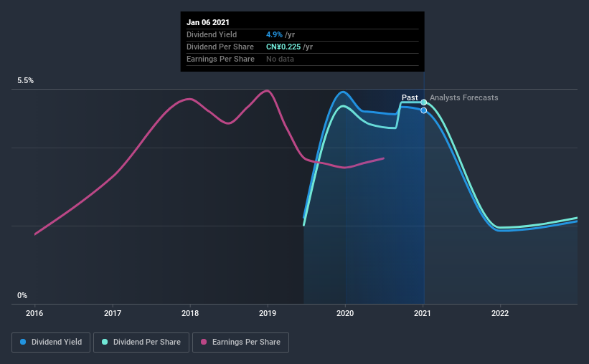589x364 pixels.
Task: Click the Analysts Forecasts label
Action: point(464,97)
